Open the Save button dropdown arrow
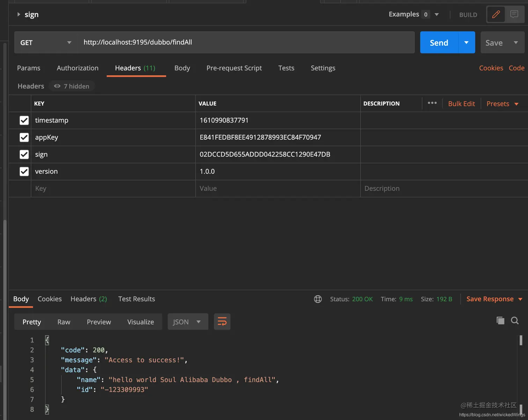This screenshot has width=528, height=420. pos(516,43)
